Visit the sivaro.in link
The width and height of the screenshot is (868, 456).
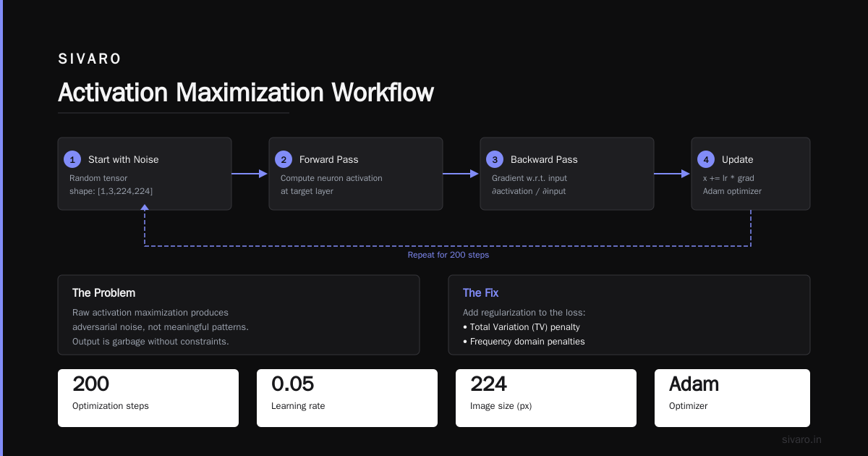(x=801, y=439)
